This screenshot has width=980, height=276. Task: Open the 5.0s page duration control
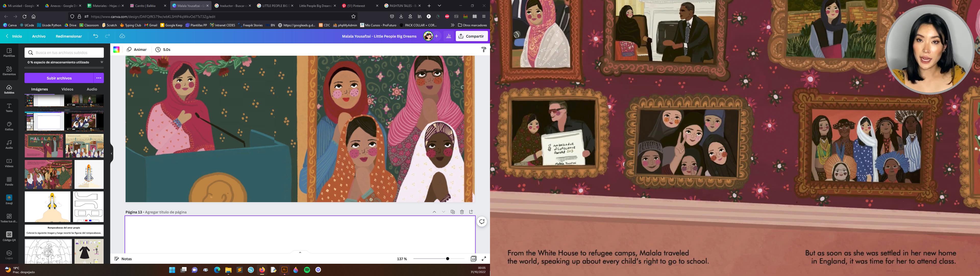coord(163,50)
